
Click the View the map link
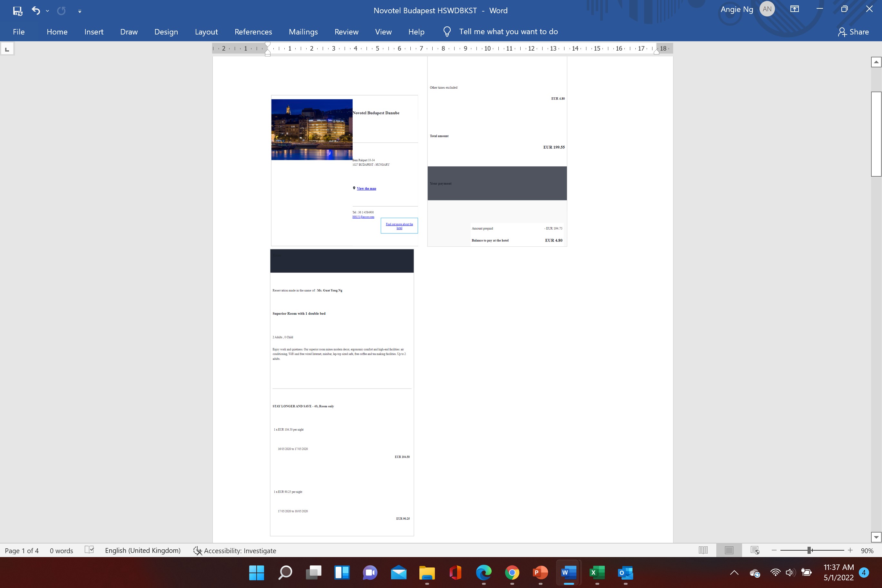367,188
